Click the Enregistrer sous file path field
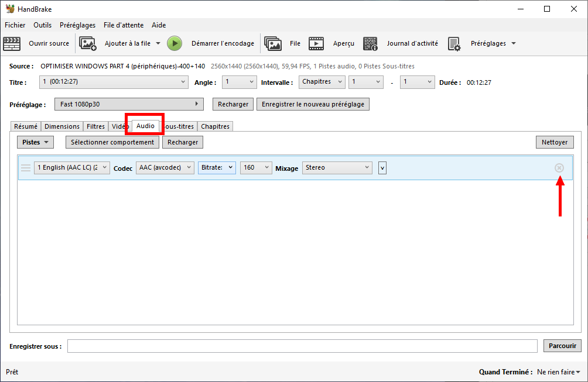 click(x=302, y=346)
